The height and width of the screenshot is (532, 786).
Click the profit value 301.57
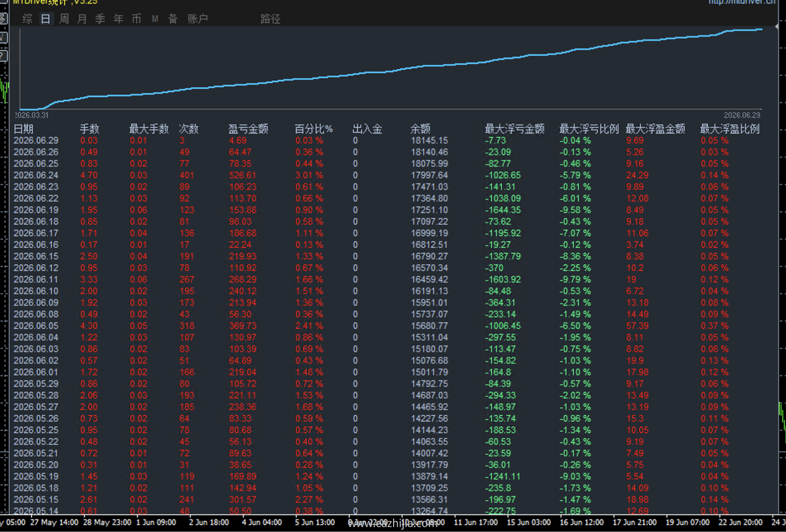243,499
